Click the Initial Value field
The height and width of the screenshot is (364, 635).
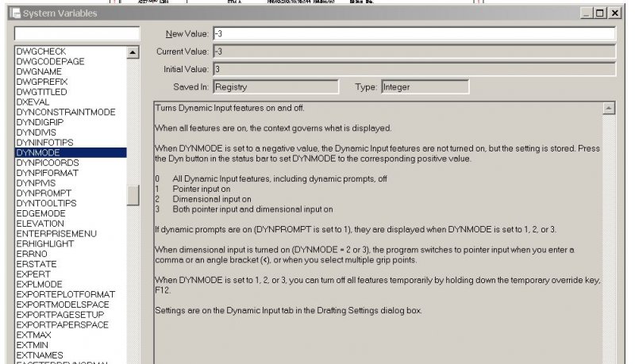coord(414,69)
